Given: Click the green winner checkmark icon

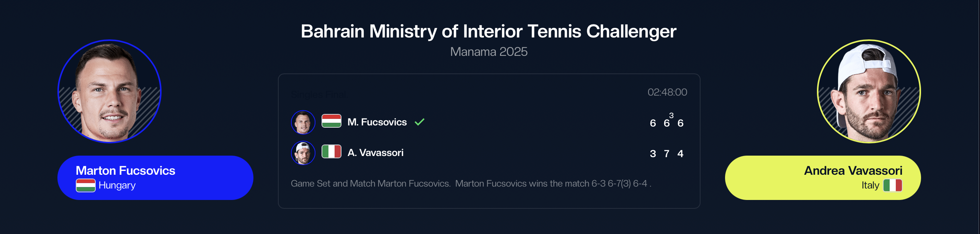Looking at the screenshot, I should [x=420, y=122].
